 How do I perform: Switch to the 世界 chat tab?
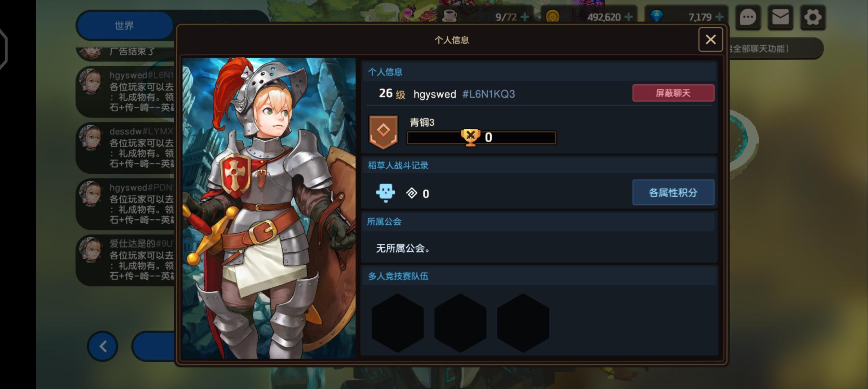tap(124, 26)
